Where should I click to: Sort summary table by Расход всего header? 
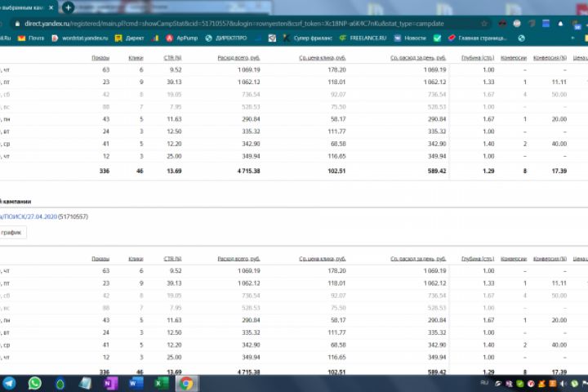238,58
